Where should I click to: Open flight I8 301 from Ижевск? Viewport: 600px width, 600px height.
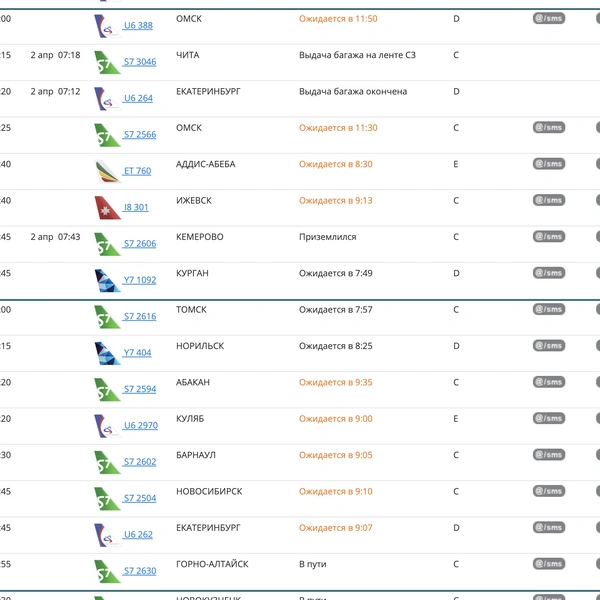(136, 207)
